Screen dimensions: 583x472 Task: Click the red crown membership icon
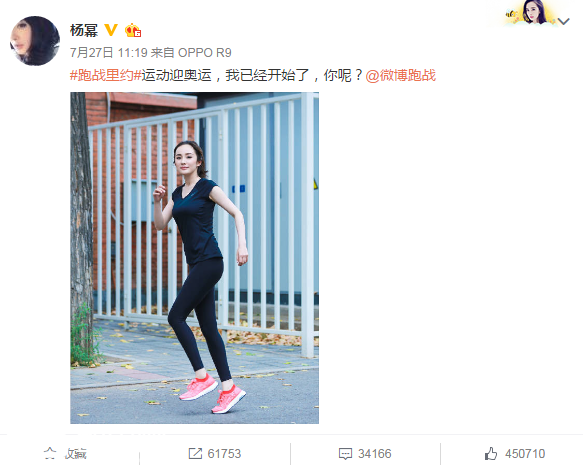click(x=133, y=30)
